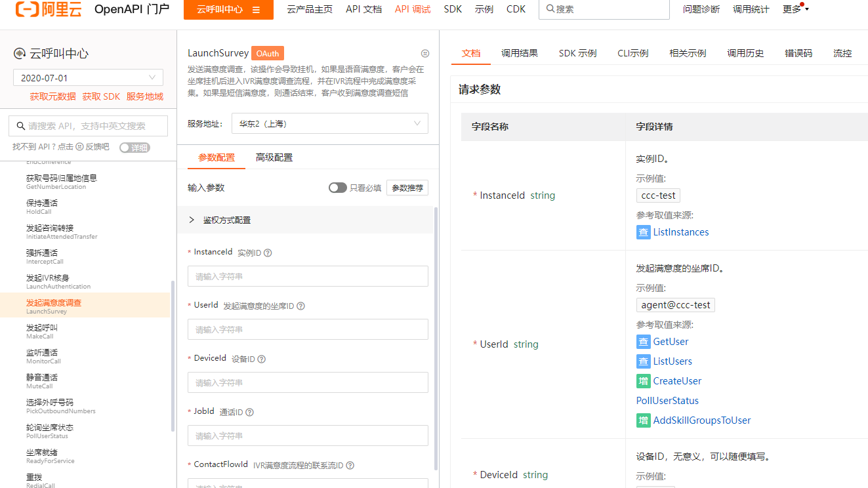
Task: Click the help icon next to UserId label
Action: click(x=300, y=306)
